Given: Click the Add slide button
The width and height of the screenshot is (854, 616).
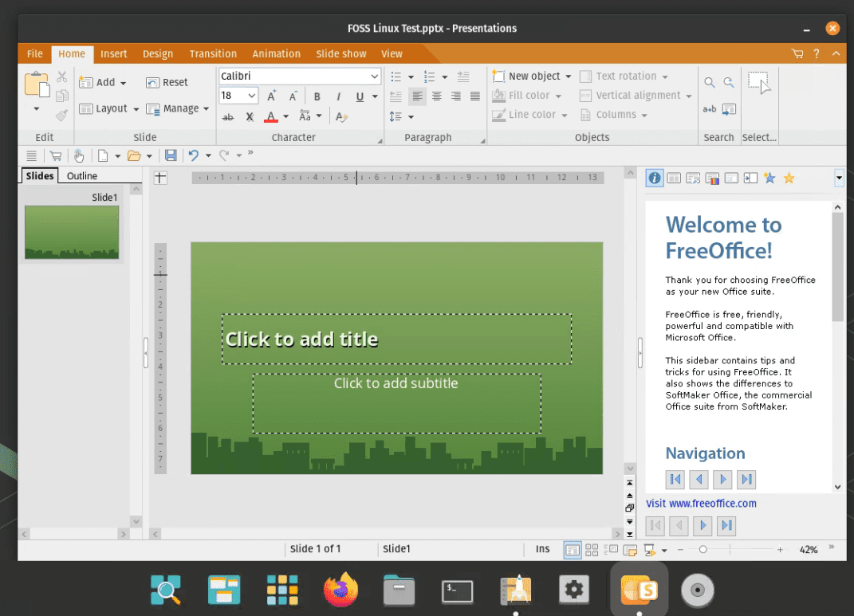Looking at the screenshot, I should (x=97, y=82).
